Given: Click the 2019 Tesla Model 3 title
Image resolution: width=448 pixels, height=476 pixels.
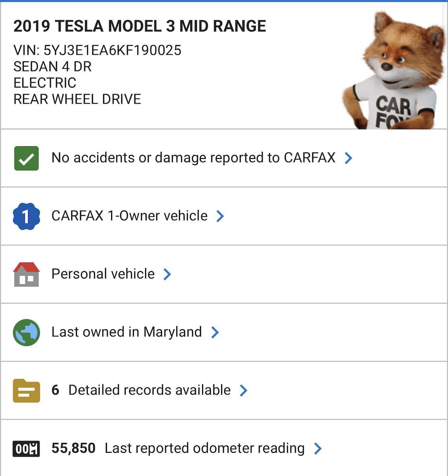Looking at the screenshot, I should click(140, 25).
